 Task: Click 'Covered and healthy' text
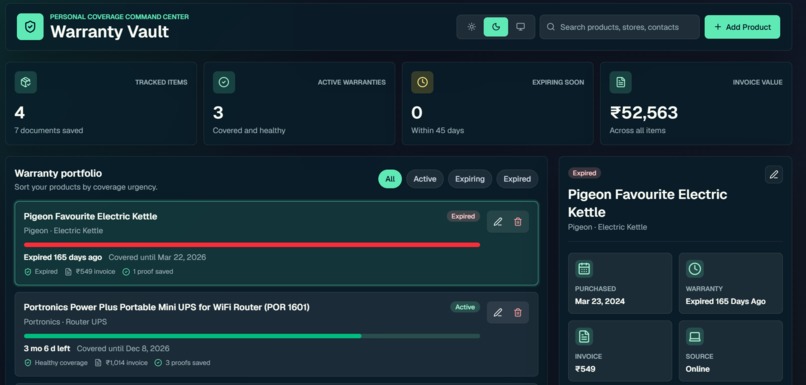[249, 131]
